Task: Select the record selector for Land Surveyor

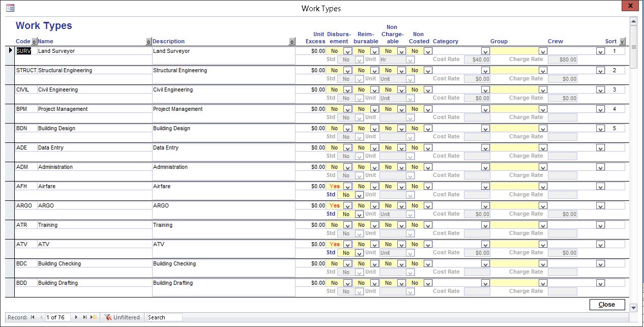Action: point(10,50)
